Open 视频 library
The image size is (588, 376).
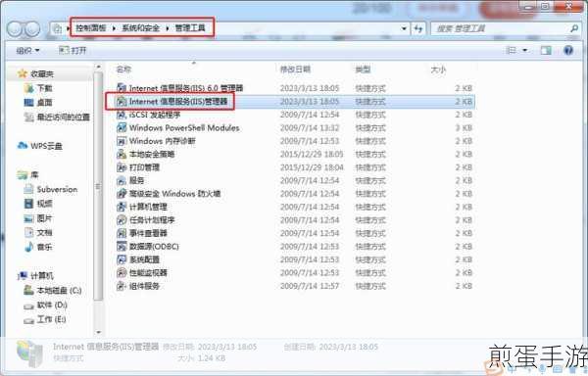44,204
